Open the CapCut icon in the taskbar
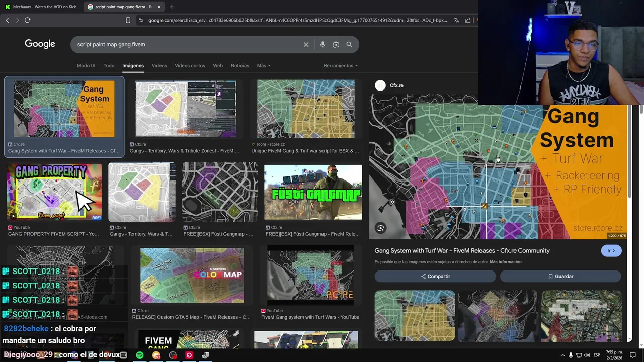Viewport: 644px width, 362px height. pyautogui.click(x=123, y=355)
